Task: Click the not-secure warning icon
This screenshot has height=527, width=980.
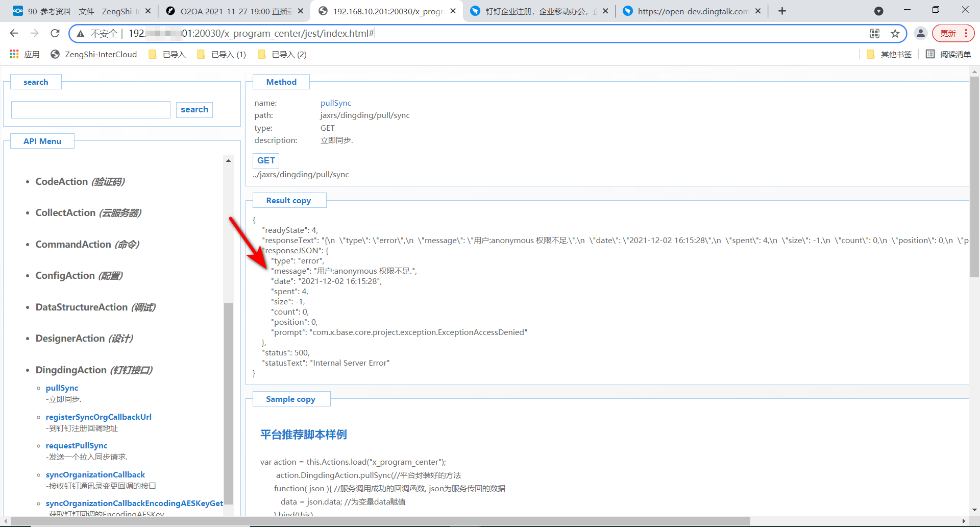Action: coord(81,34)
